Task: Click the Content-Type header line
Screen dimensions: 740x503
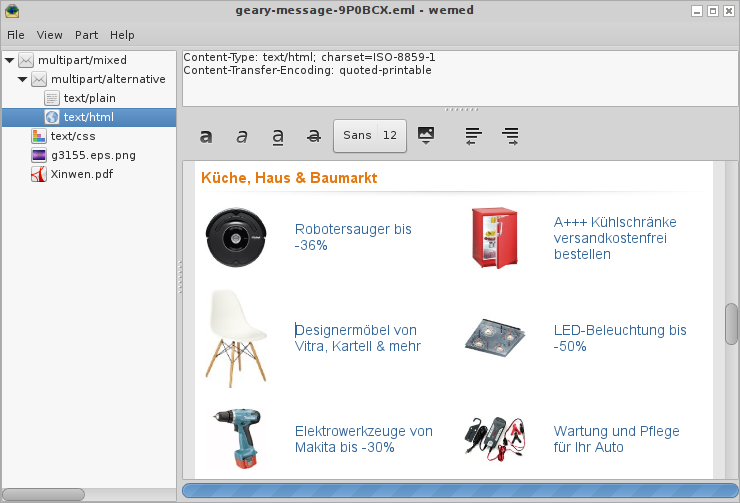Action: [x=309, y=57]
